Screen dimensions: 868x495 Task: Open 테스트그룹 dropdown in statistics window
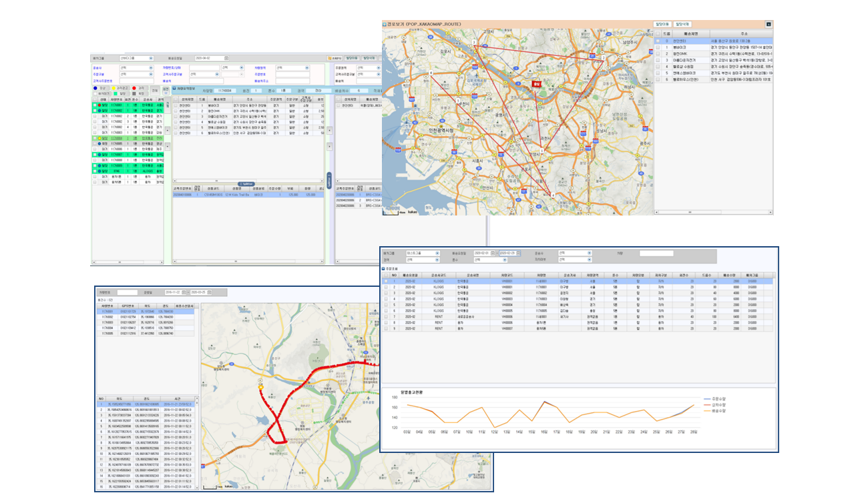pos(423,253)
